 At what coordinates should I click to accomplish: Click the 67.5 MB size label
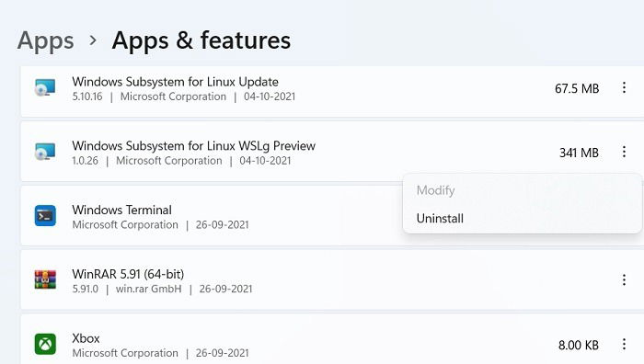coord(577,88)
